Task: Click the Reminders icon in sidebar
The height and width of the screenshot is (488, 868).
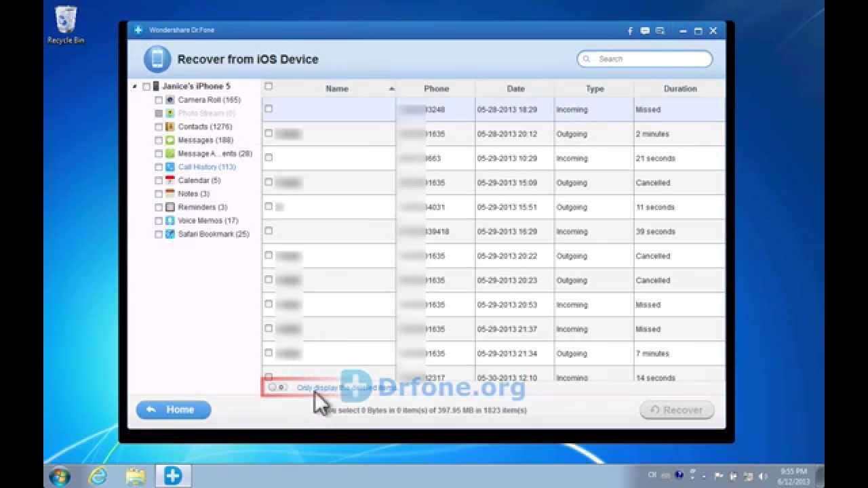Action: pyautogui.click(x=170, y=207)
